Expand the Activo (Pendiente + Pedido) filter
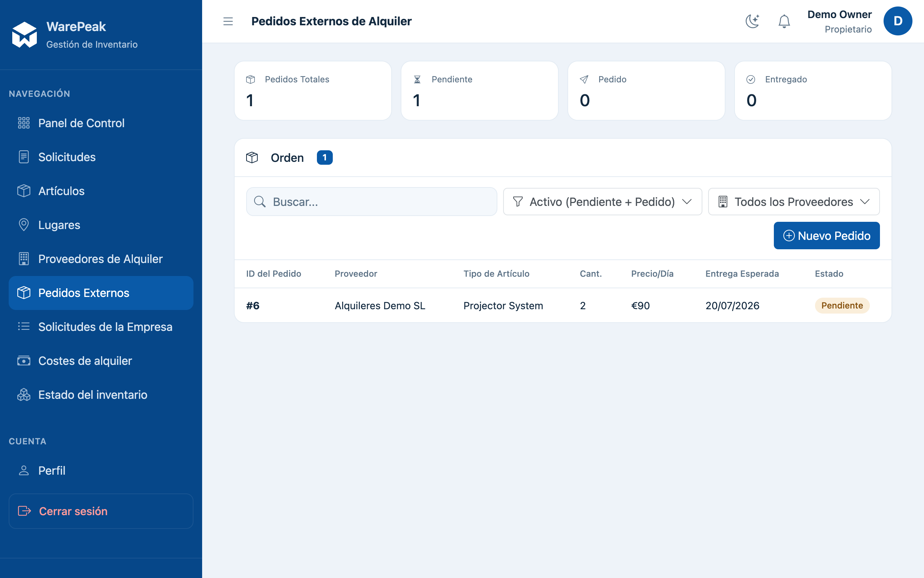 (602, 202)
